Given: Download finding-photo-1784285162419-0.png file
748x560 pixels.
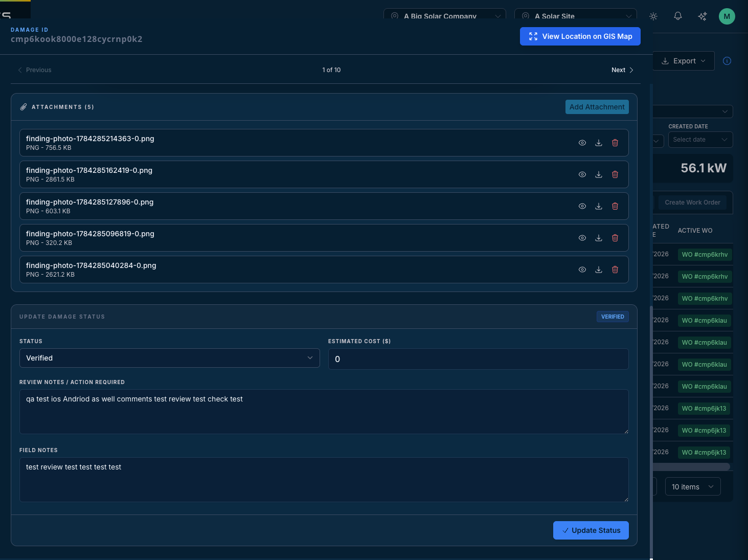Looking at the screenshot, I should 599,174.
